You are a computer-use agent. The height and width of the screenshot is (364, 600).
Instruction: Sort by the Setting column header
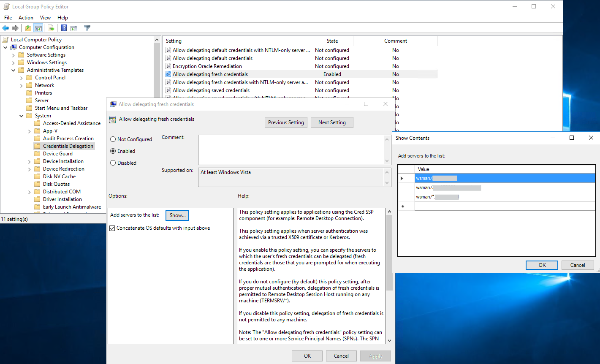[x=237, y=41]
